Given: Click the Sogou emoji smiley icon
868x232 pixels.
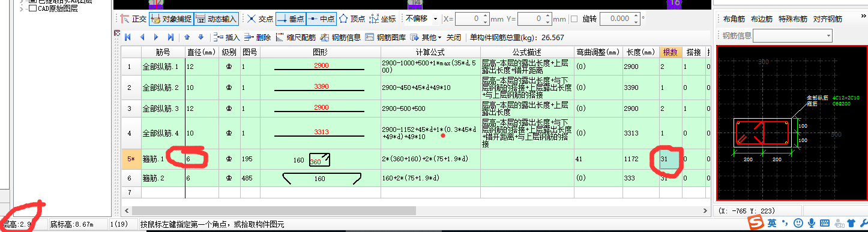Looking at the screenshot, I should [x=798, y=223].
